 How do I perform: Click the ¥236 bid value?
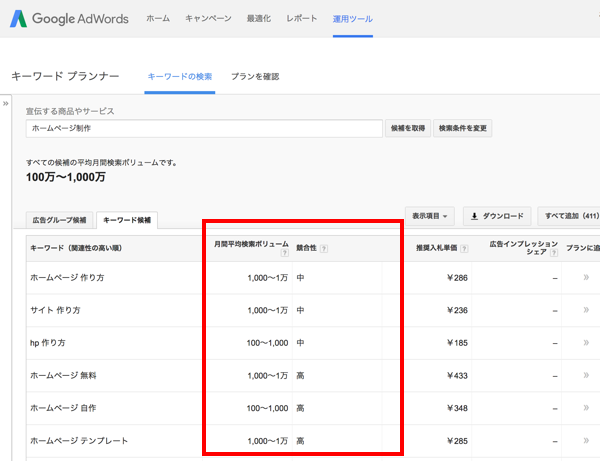click(457, 310)
